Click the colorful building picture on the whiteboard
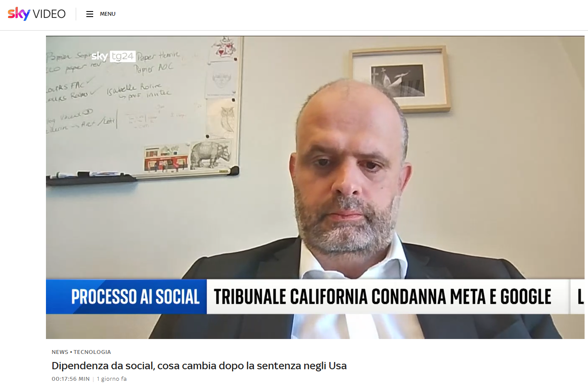The image size is (588, 385). 166,159
